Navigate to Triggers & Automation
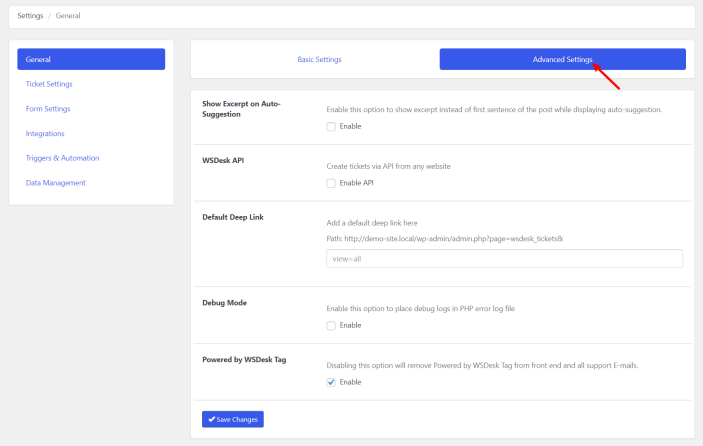Image resolution: width=703 pixels, height=446 pixels. click(x=62, y=158)
